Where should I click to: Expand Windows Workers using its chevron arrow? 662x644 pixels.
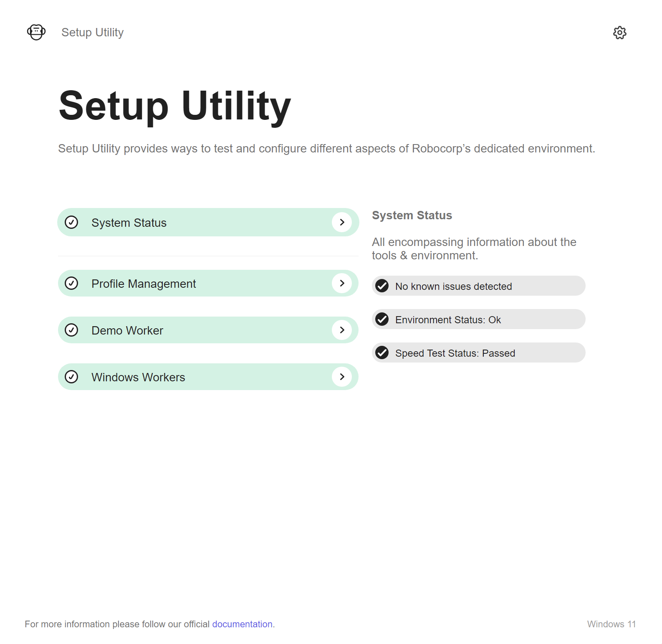pos(342,377)
